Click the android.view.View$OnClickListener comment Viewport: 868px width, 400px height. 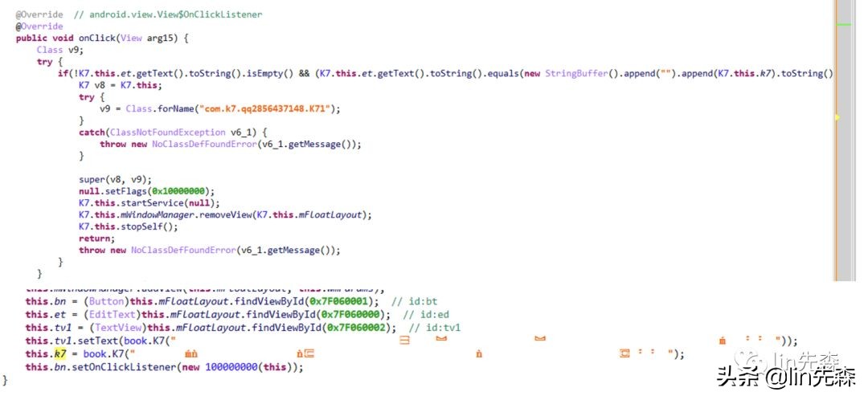coord(168,14)
